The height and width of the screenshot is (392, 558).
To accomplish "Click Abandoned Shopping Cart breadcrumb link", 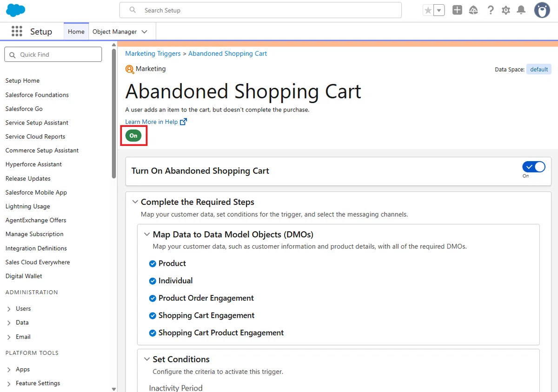I will tap(227, 53).
